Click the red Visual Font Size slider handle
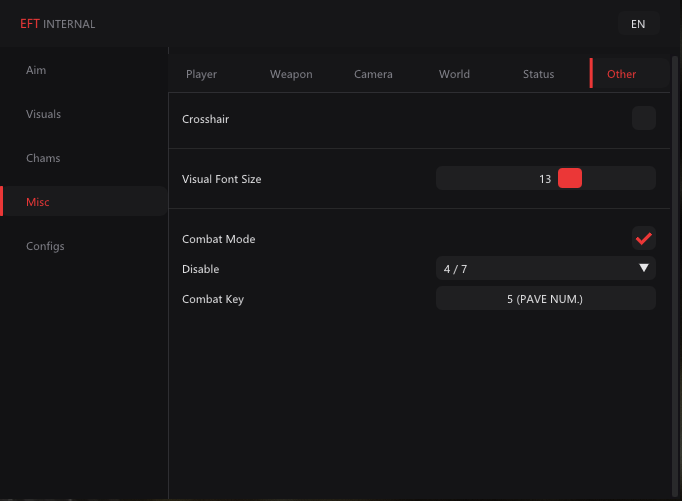Screen dimensions: 682x501 click(x=570, y=178)
